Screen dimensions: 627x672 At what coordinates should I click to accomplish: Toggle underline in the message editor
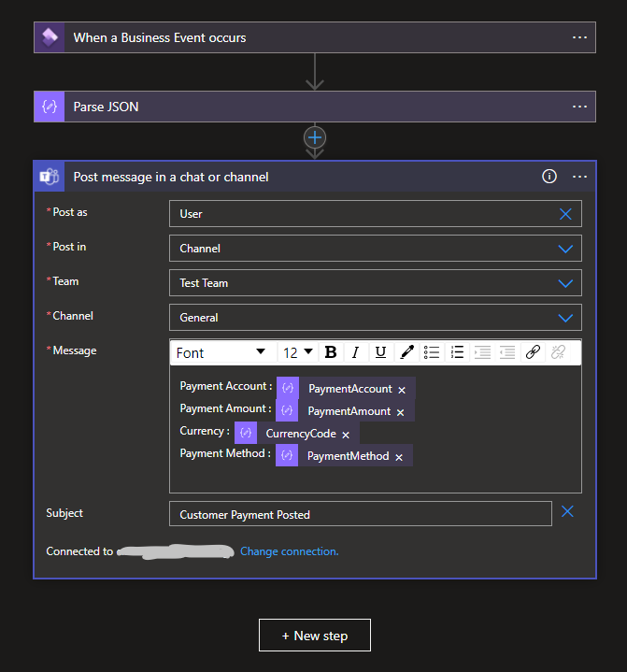point(380,352)
